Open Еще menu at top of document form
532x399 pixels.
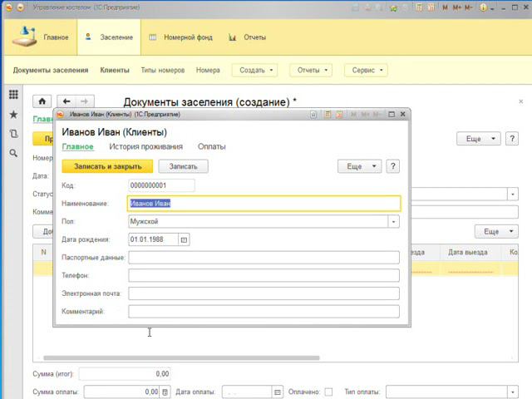coord(479,139)
